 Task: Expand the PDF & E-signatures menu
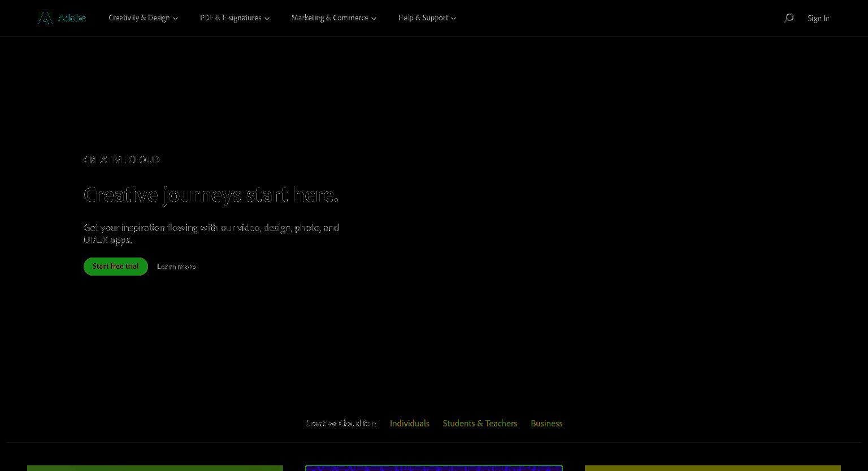tap(235, 18)
